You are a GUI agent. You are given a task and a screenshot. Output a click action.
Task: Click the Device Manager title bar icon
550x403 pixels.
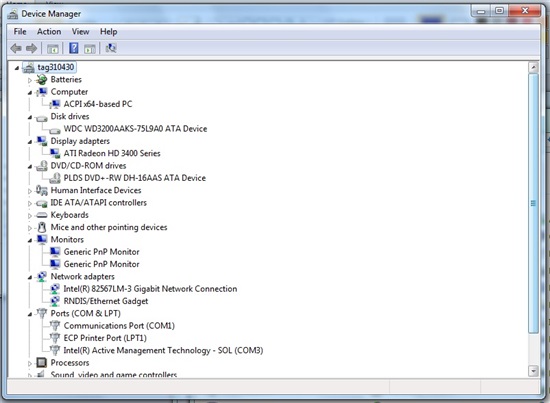click(13, 14)
